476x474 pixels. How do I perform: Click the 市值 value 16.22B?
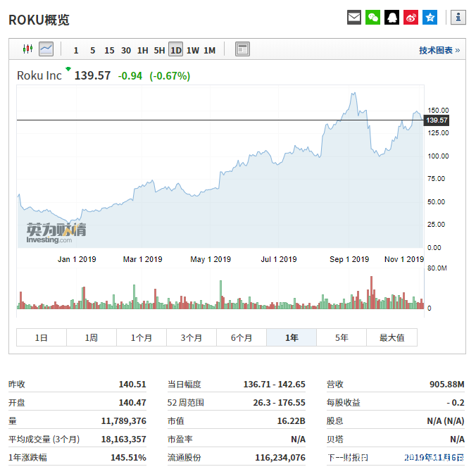point(291,421)
